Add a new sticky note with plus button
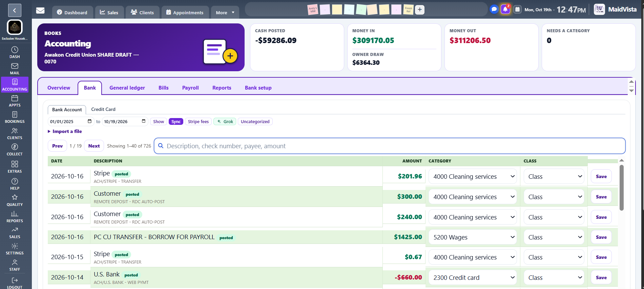The height and width of the screenshot is (289, 644). click(420, 9)
